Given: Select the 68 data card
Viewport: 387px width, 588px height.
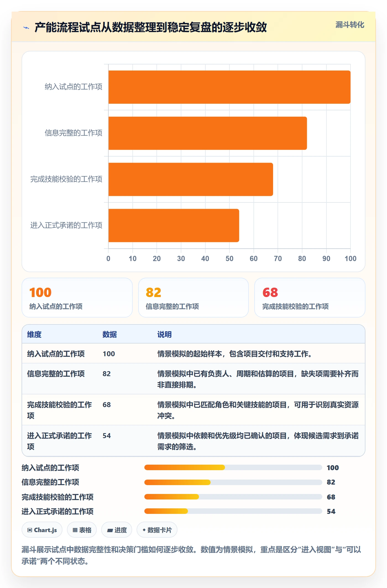Looking at the screenshot, I should pyautogui.click(x=310, y=298).
